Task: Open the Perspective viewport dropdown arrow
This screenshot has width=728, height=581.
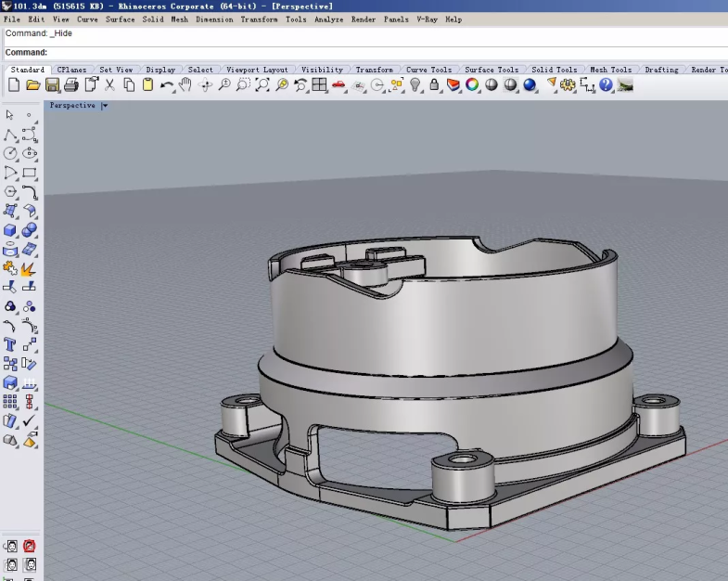Action: pos(105,106)
